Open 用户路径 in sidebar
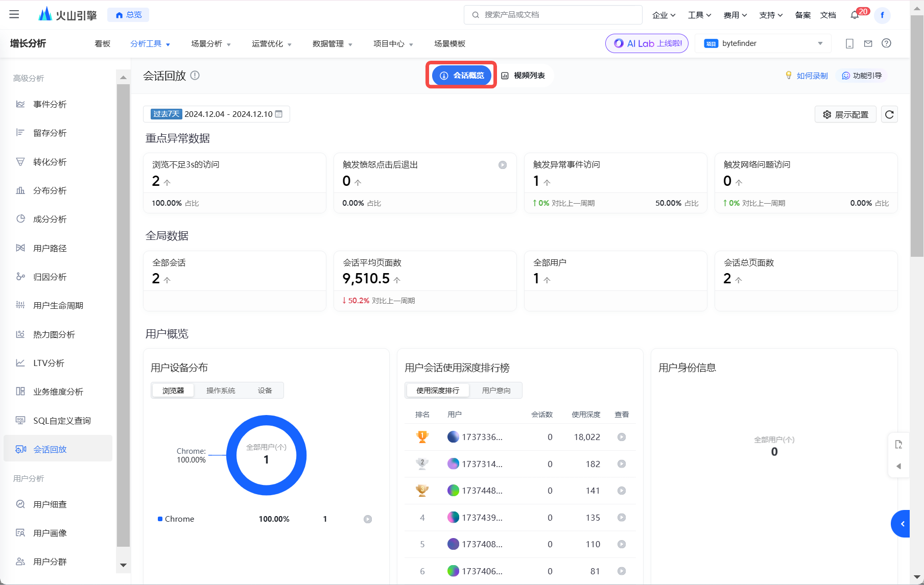 click(x=58, y=248)
